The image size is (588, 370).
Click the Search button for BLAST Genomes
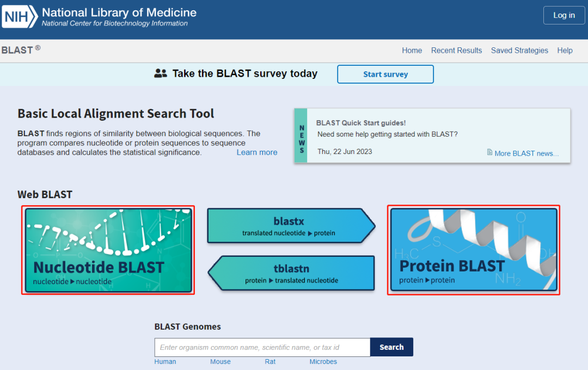[391, 347]
